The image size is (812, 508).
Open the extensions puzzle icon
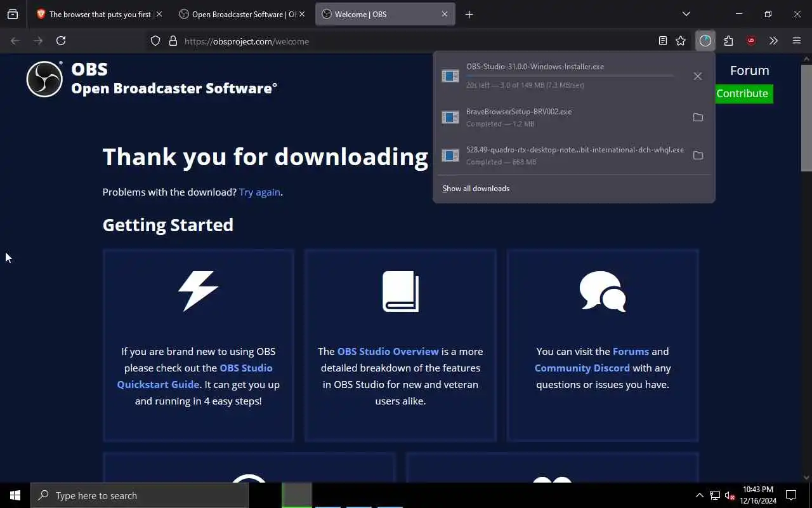728,41
